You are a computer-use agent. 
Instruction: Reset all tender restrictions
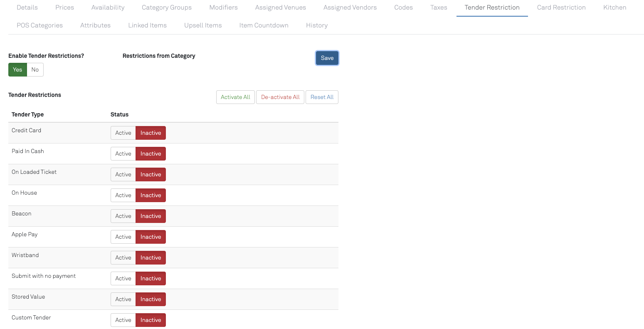(x=322, y=97)
